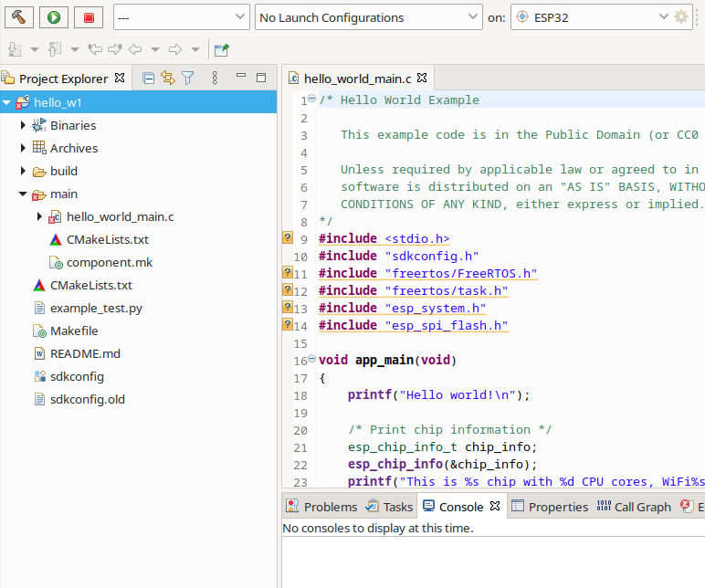Screen dimensions: 705x588
Task: Maximize the Project Explorer panel
Action: pos(261,78)
